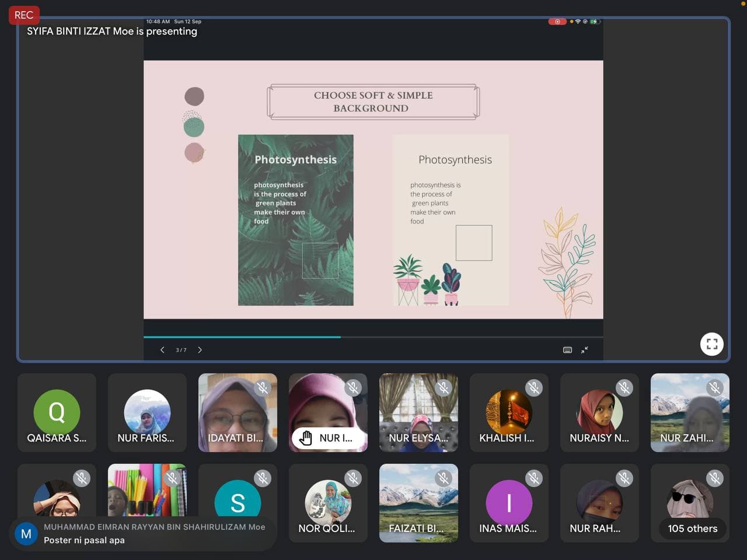This screenshot has height=560, width=747.
Task: Click the raised hand icon on NUR I... tile
Action: [306, 437]
